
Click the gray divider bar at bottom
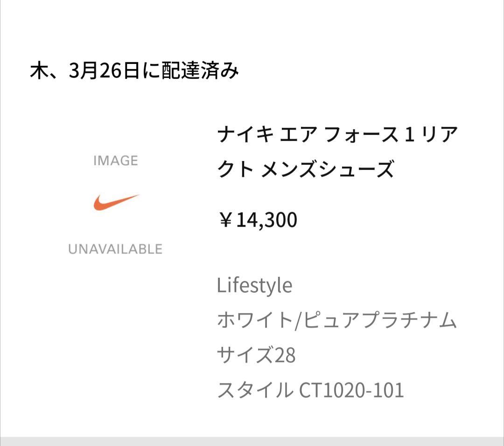[252, 441]
